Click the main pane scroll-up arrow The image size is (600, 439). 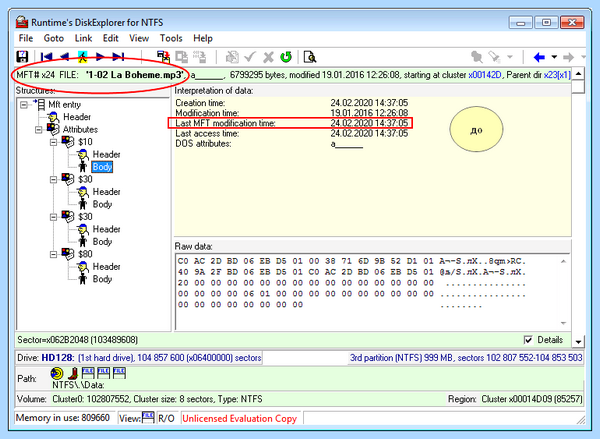point(578,73)
